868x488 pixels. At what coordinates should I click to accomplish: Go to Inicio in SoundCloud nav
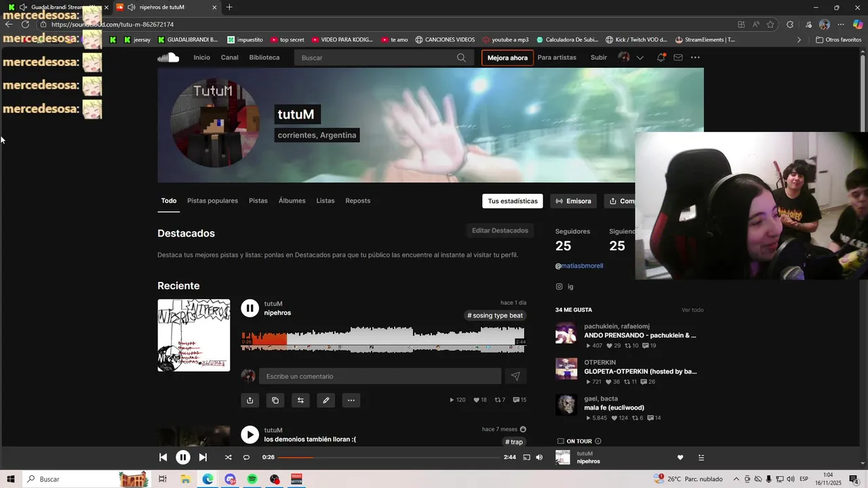point(201,58)
